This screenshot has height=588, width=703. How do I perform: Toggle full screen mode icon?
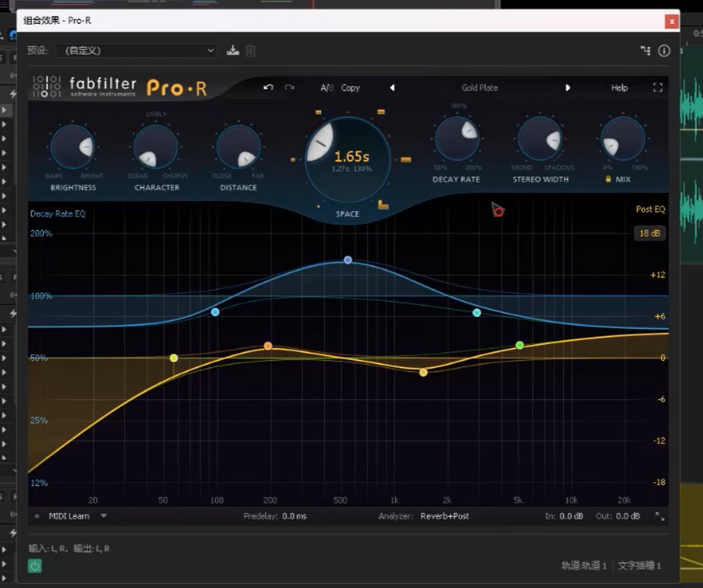pos(658,87)
